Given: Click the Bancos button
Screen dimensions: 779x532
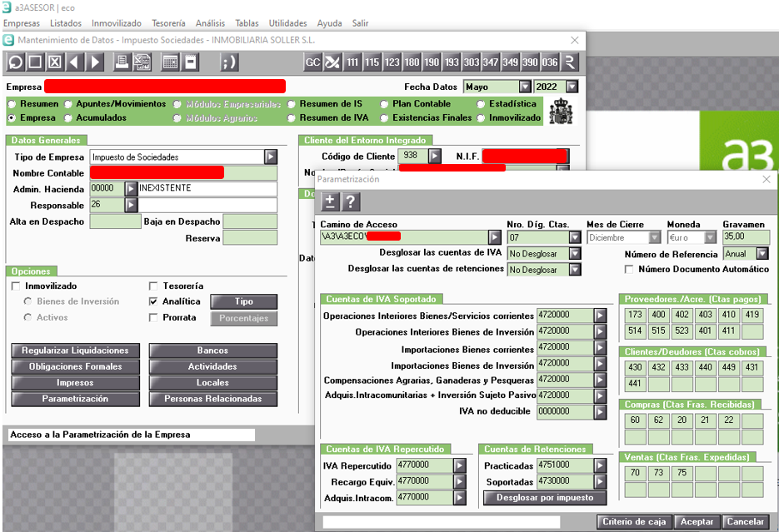Looking at the screenshot, I should [213, 351].
